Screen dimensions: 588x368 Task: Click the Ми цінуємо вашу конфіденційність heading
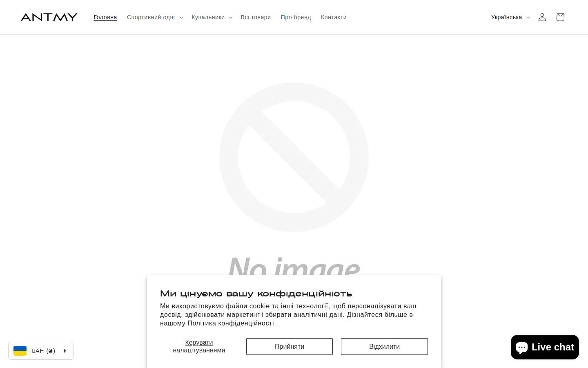coord(256,294)
